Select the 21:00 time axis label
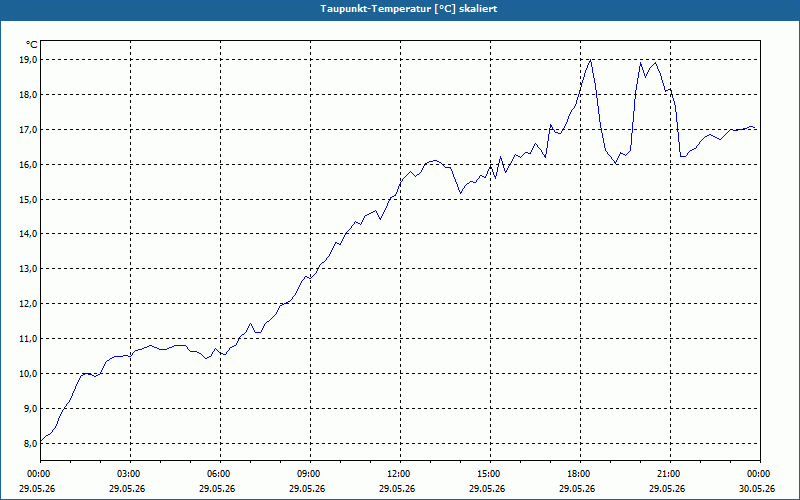 [670, 474]
